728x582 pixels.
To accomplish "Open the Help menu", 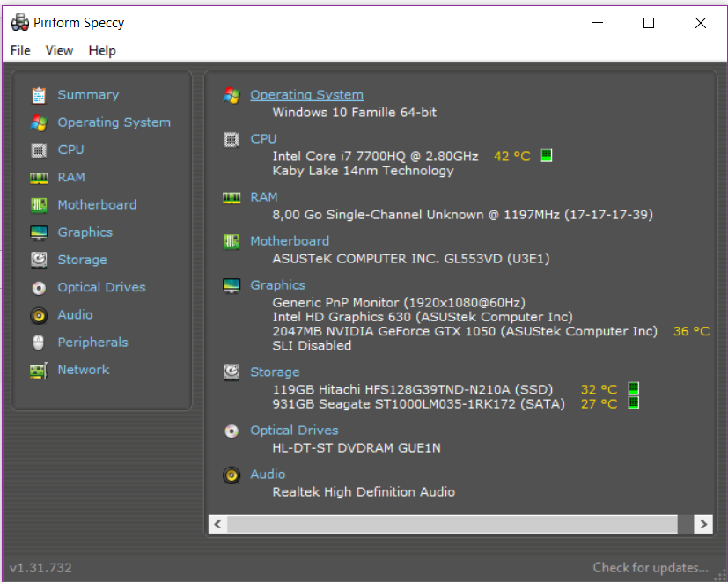I will click(102, 50).
